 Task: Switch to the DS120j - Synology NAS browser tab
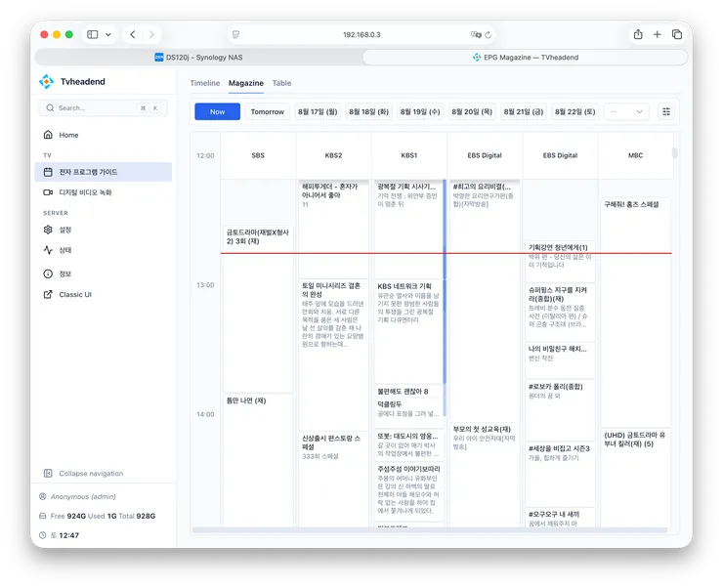point(199,58)
